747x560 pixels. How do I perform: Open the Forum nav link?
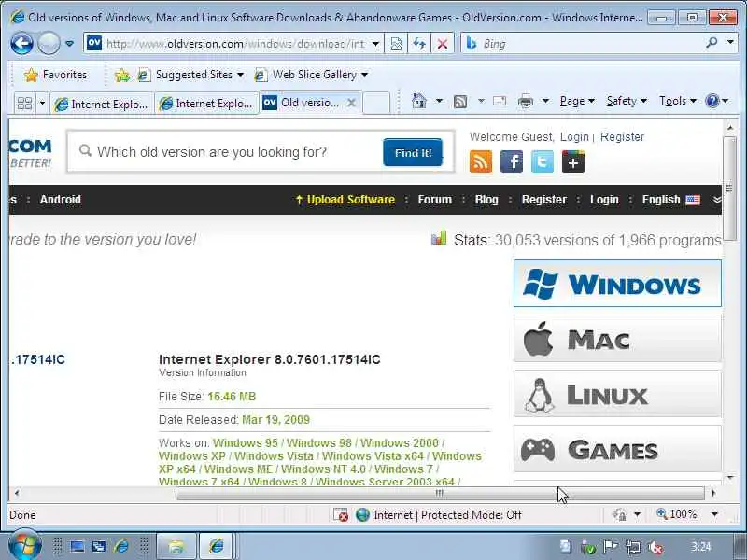point(434,200)
